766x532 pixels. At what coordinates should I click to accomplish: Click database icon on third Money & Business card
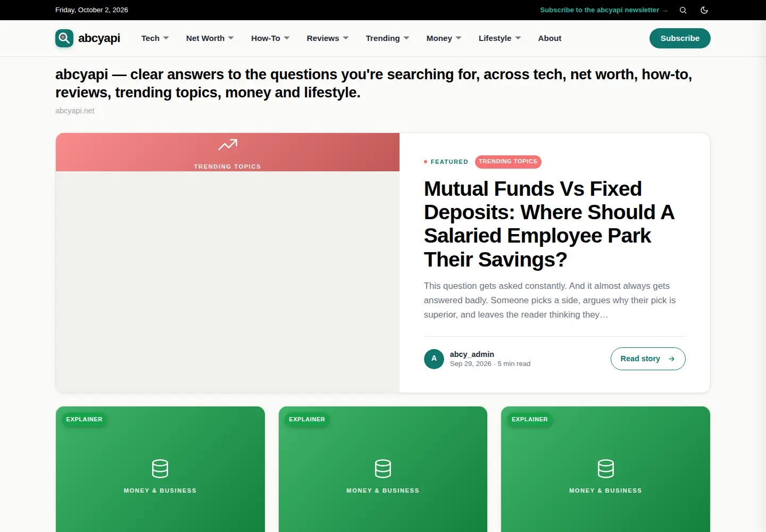[606, 469]
